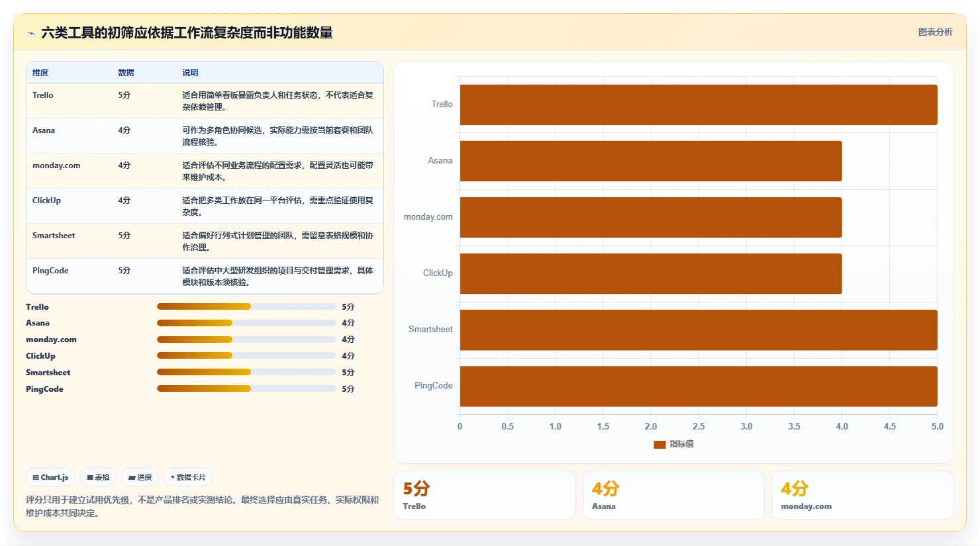
Task: Select the 数据卡片 tag chip
Action: point(188,477)
